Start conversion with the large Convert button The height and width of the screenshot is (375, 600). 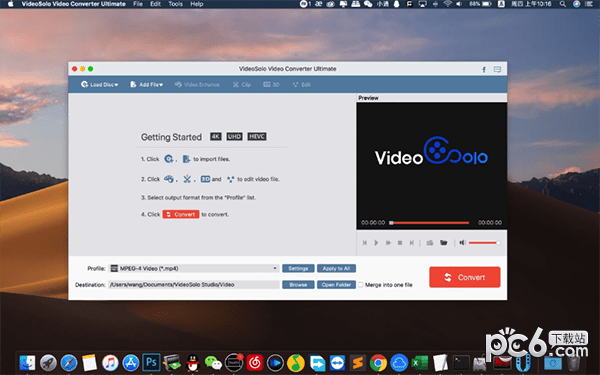point(465,277)
